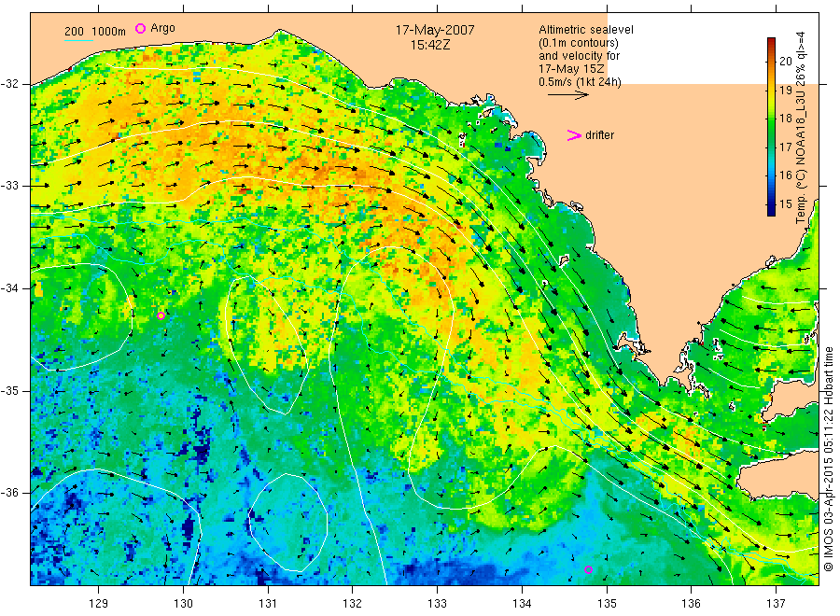This screenshot has height=616, width=840.
Task: Click the colorbar value 16
Action: pos(785,175)
